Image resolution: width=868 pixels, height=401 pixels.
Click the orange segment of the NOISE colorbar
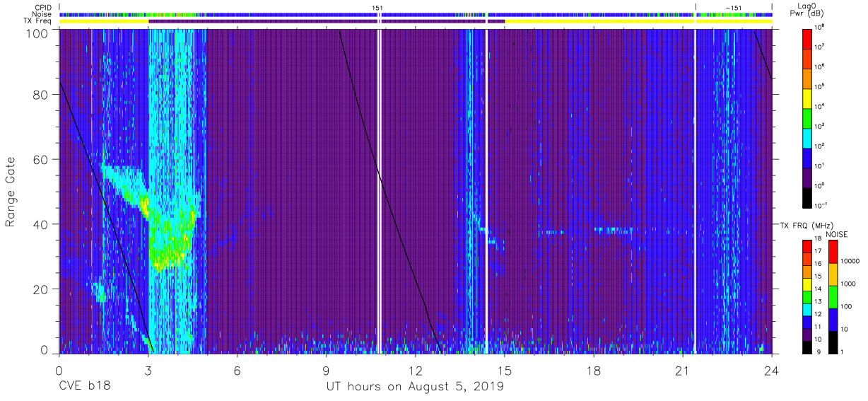tap(833, 274)
